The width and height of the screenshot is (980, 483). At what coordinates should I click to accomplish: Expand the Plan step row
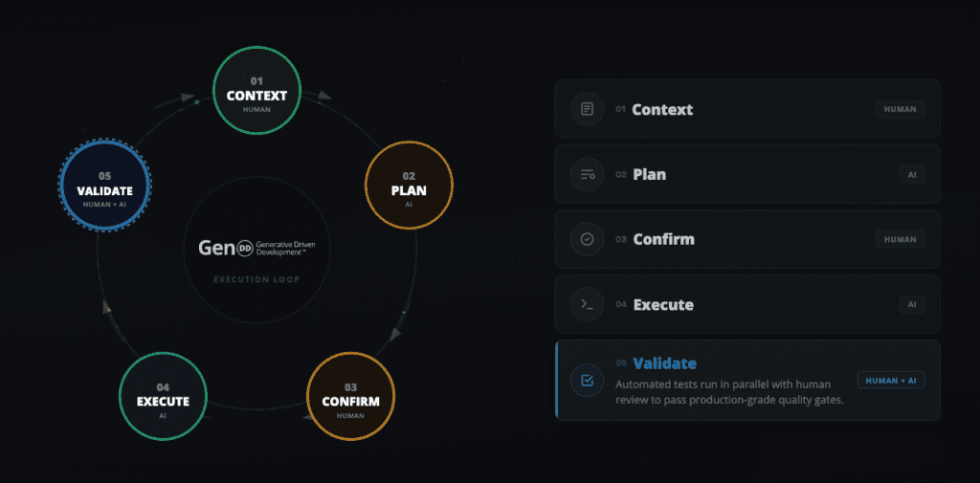click(x=746, y=174)
